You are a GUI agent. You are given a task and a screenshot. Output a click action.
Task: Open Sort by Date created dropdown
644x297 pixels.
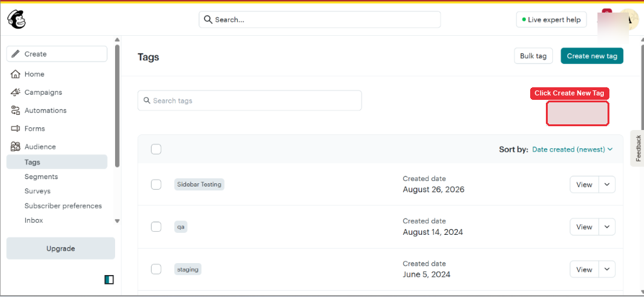pos(572,149)
